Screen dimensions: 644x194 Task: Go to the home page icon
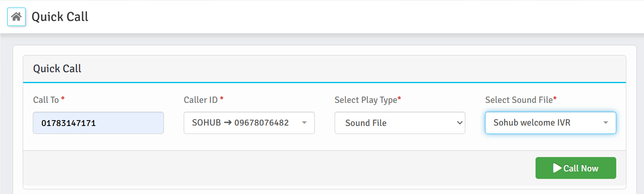[x=16, y=17]
